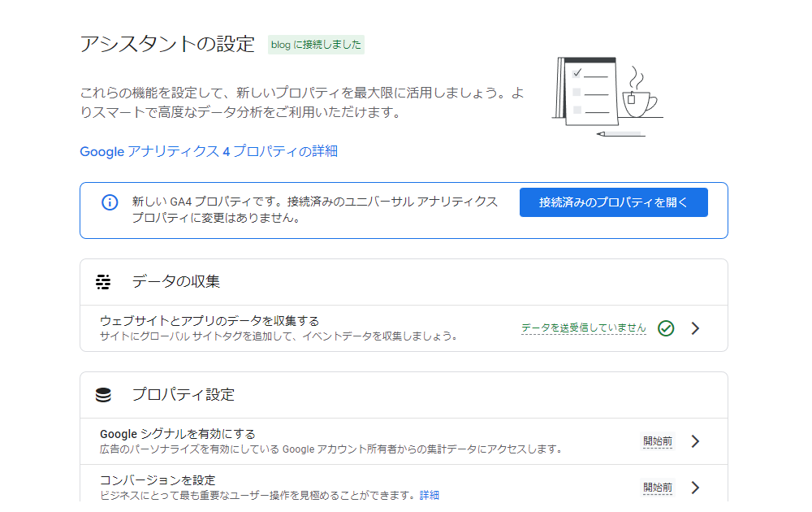Click 'データを送受信していません' status text
The height and width of the screenshot is (512, 812).
(584, 328)
